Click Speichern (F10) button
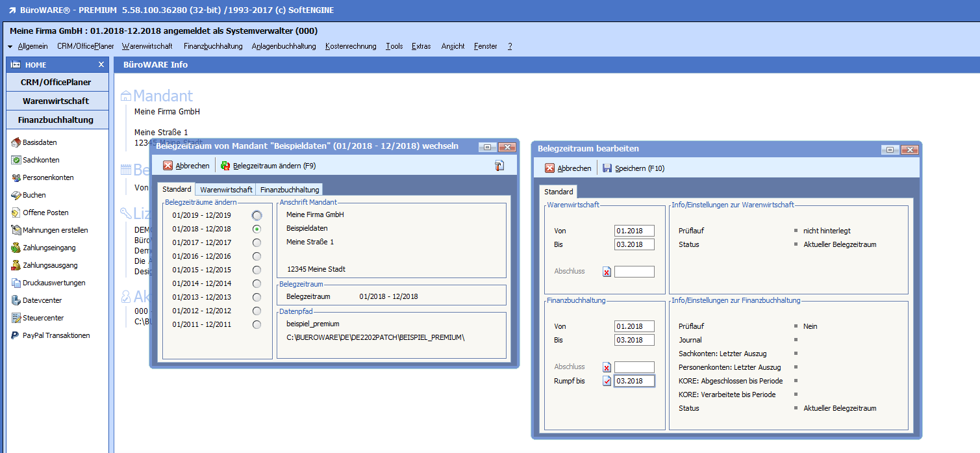This screenshot has width=980, height=453. (x=633, y=168)
